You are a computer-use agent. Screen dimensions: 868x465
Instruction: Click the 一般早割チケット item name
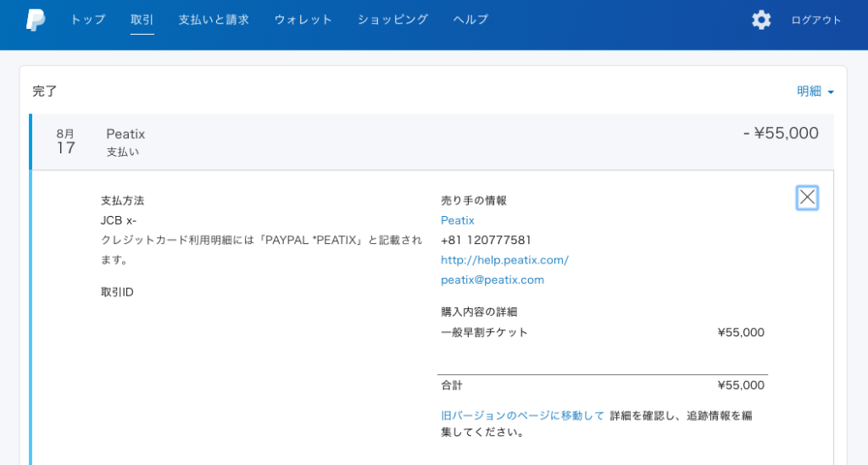pyautogui.click(x=484, y=332)
